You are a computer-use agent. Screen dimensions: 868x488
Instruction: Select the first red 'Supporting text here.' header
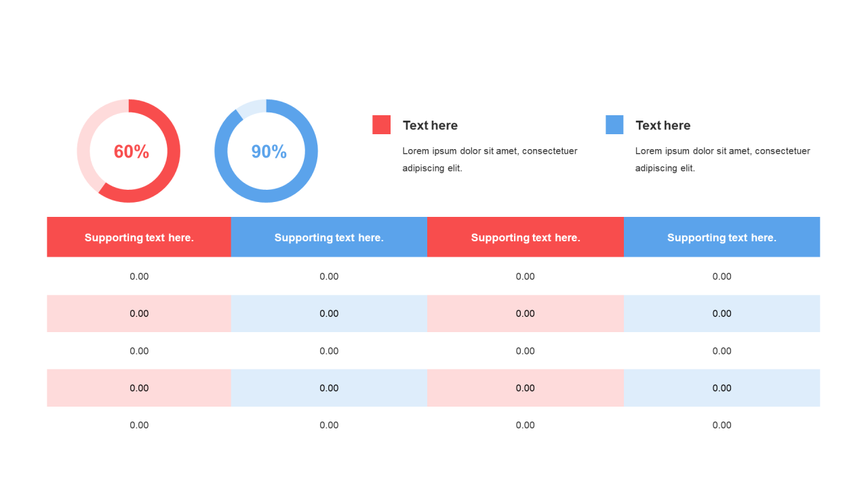click(x=139, y=237)
